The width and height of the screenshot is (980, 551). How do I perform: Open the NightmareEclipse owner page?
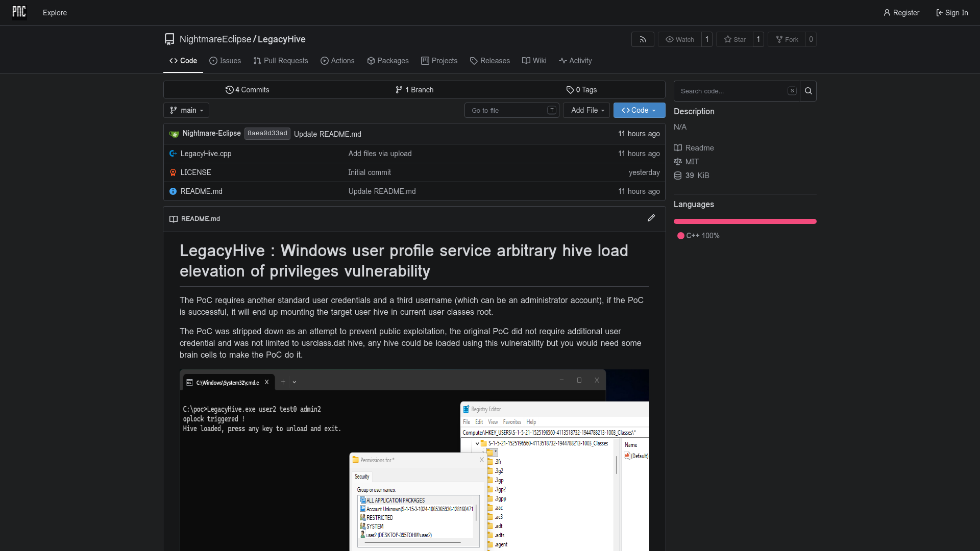pyautogui.click(x=215, y=39)
